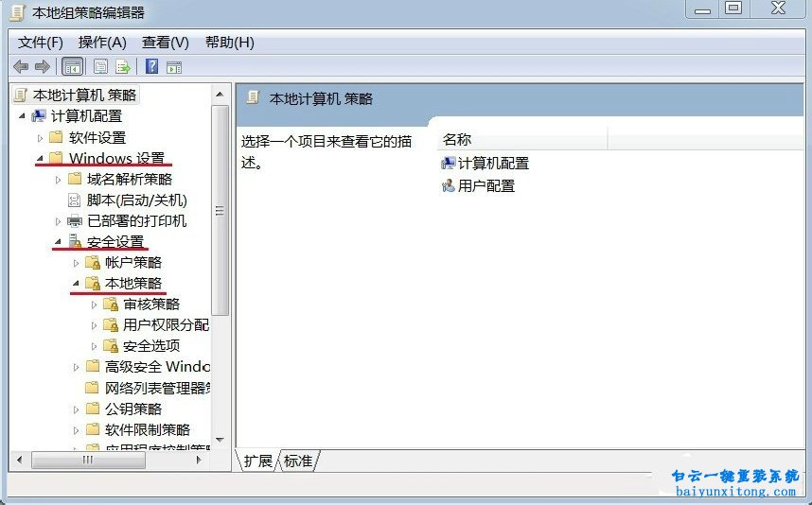Open the 操作(A) menu
Viewport: 812px width, 505px height.
coord(102,42)
